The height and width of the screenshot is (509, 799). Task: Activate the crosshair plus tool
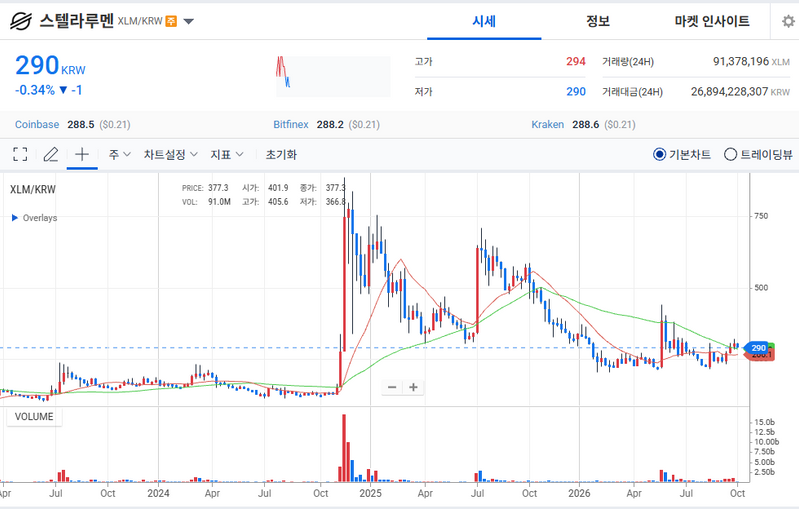click(82, 154)
